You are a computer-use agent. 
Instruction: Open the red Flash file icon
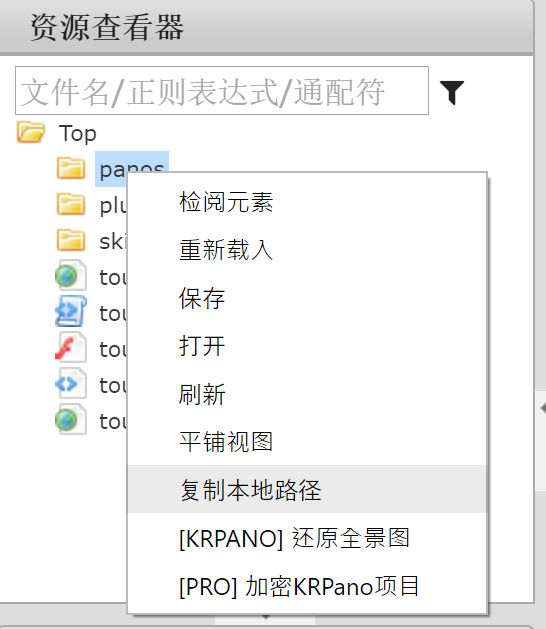71,348
